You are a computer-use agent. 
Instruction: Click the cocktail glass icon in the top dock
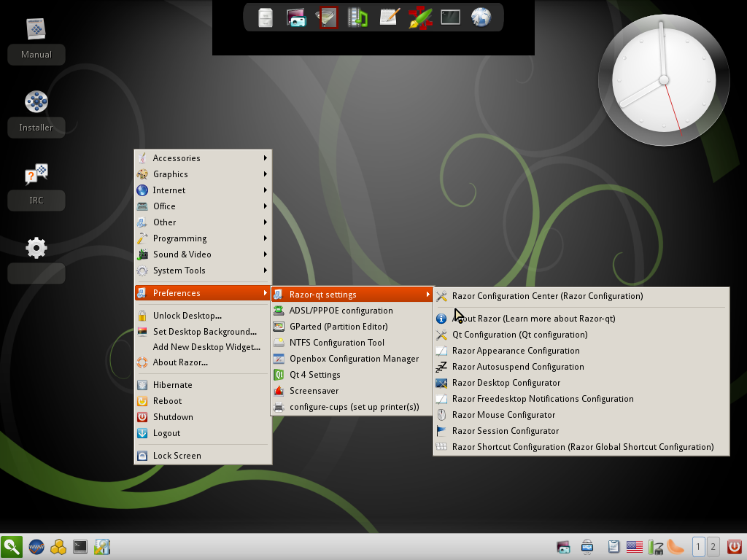point(328,17)
